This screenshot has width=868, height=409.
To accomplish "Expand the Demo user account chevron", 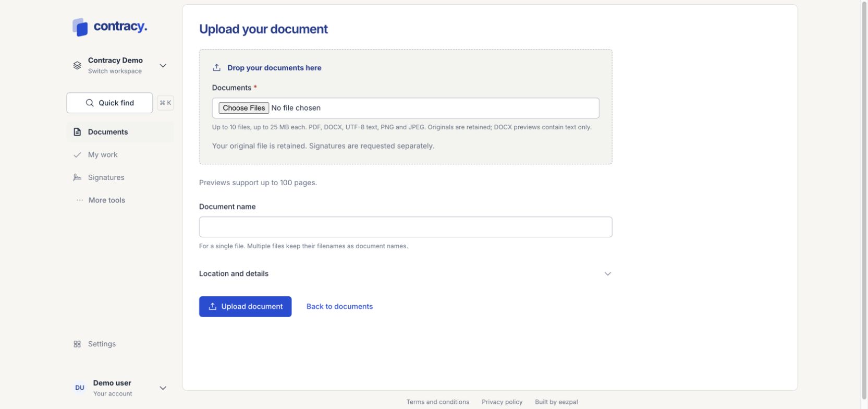I will coord(163,388).
